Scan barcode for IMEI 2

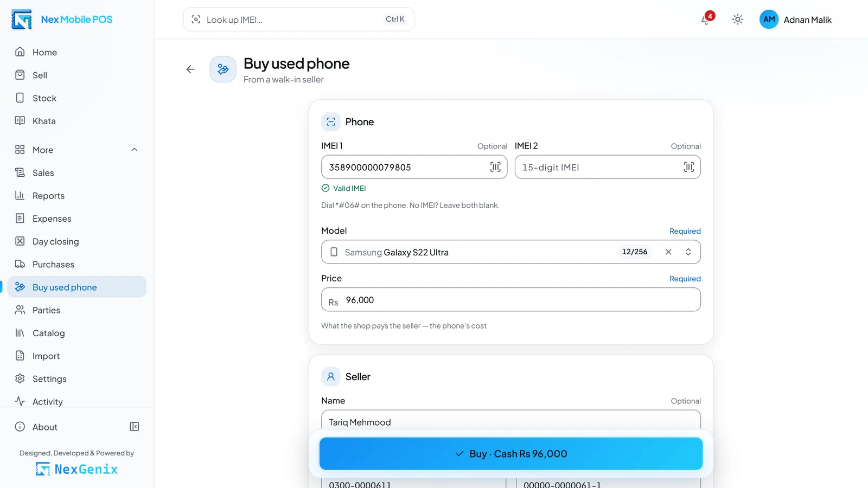(x=688, y=167)
